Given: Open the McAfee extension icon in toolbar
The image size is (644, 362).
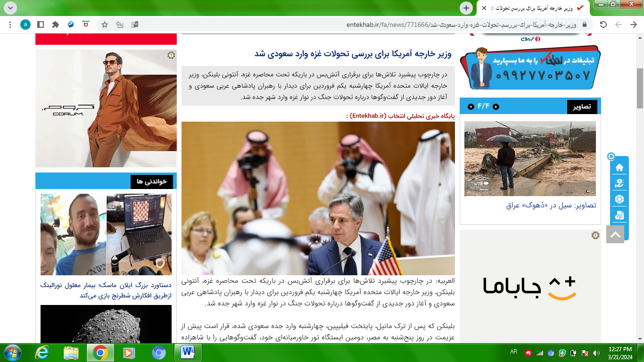Looking at the screenshot, I should coord(85,25).
